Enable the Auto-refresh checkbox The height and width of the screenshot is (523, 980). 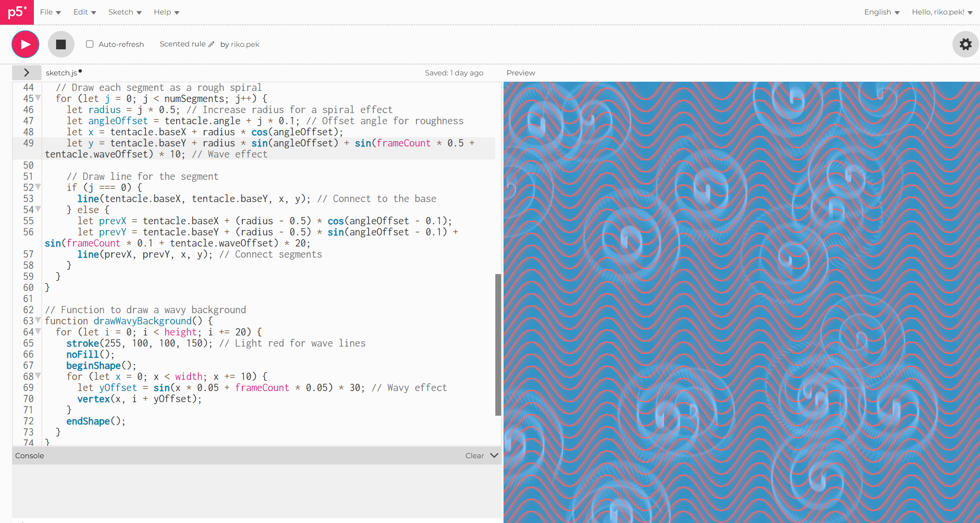89,44
